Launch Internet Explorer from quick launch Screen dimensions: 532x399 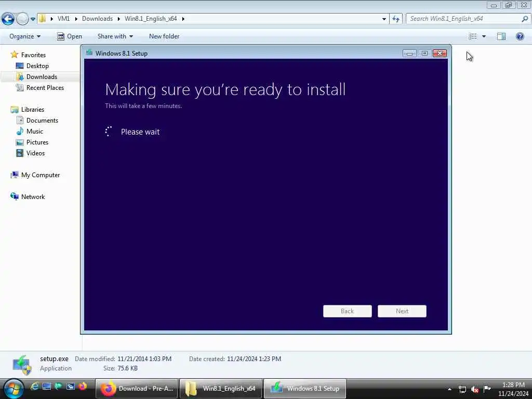tap(34, 386)
